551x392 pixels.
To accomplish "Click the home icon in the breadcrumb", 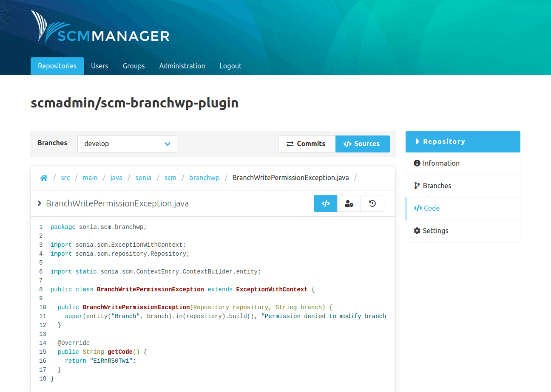I will 44,178.
